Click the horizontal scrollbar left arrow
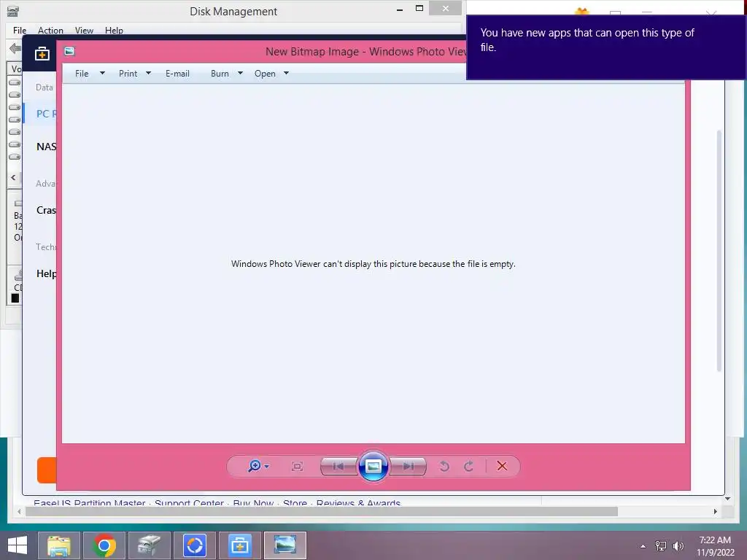 [x=18, y=511]
